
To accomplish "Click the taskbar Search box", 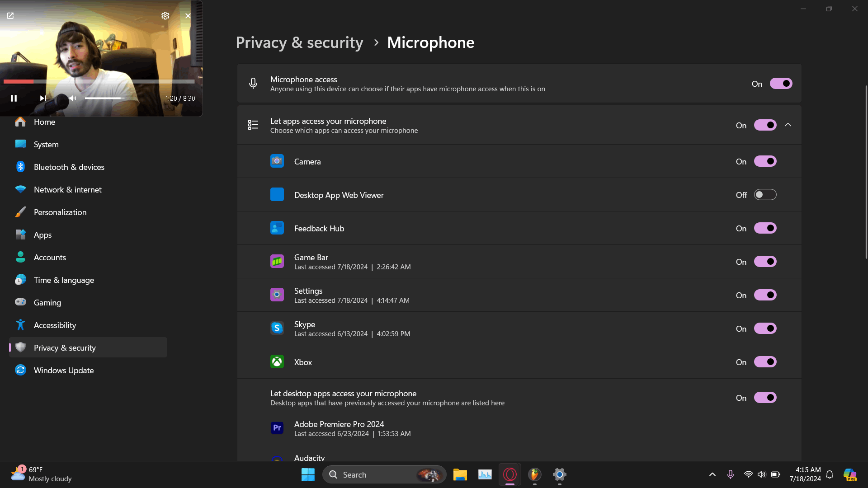I will tap(384, 474).
